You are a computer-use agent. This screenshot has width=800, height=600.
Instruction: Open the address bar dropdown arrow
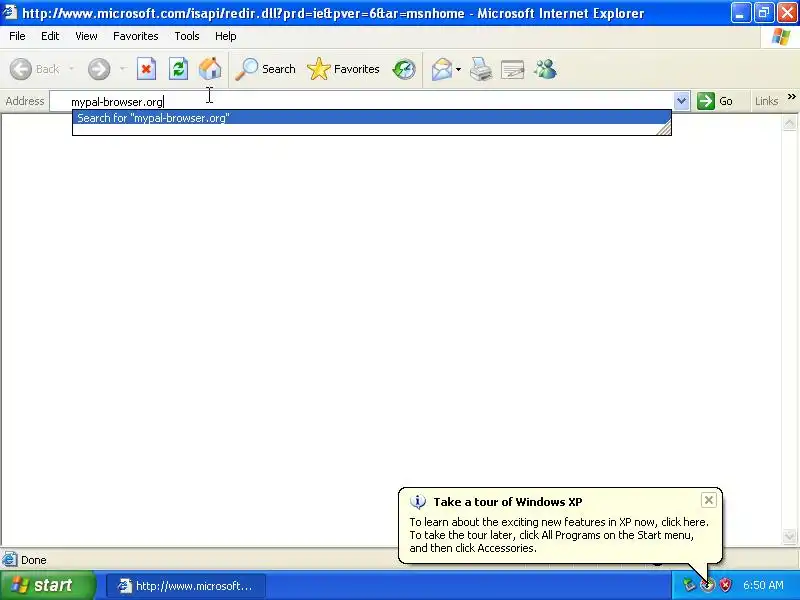pos(681,101)
